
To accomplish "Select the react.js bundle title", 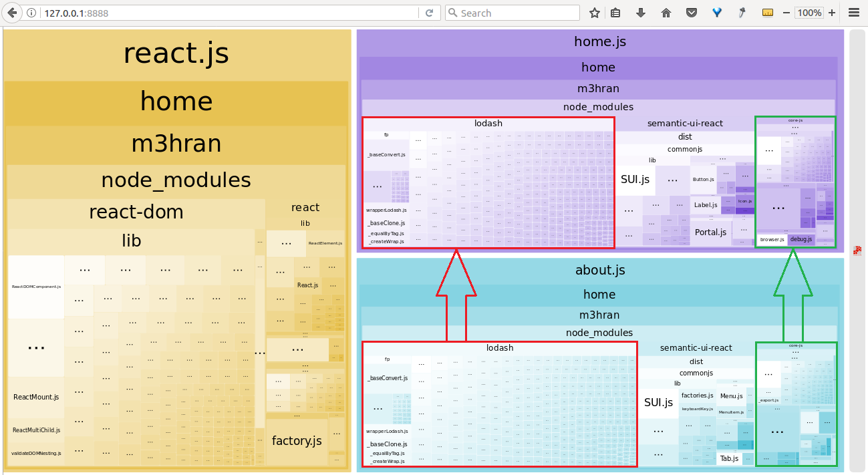I will (176, 53).
